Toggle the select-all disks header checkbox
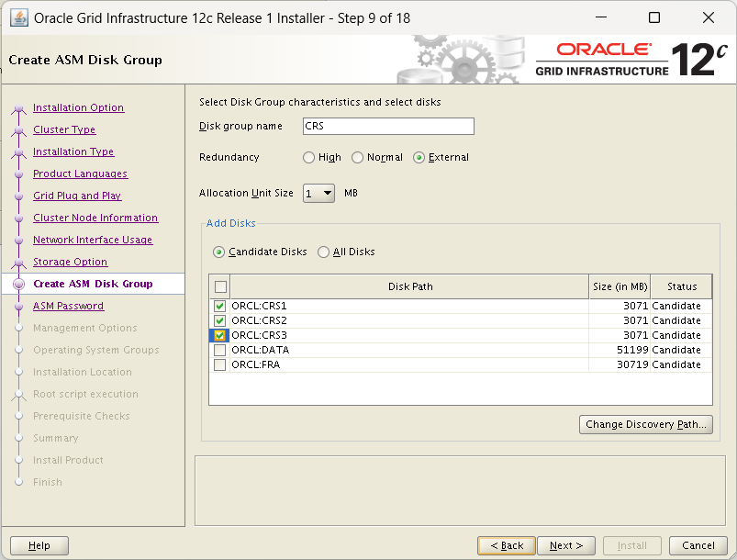737x560 pixels. point(220,286)
